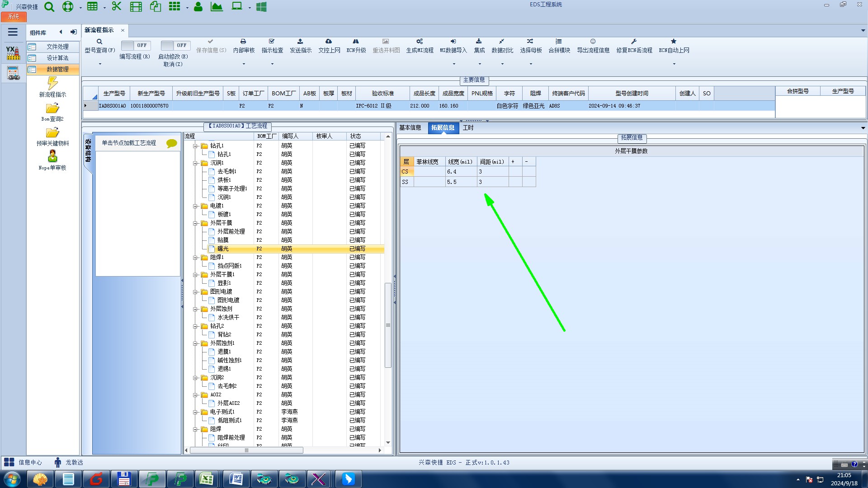The height and width of the screenshot is (488, 868).
Task: Collapse the 沉铜1 tree folder
Action: point(196,163)
